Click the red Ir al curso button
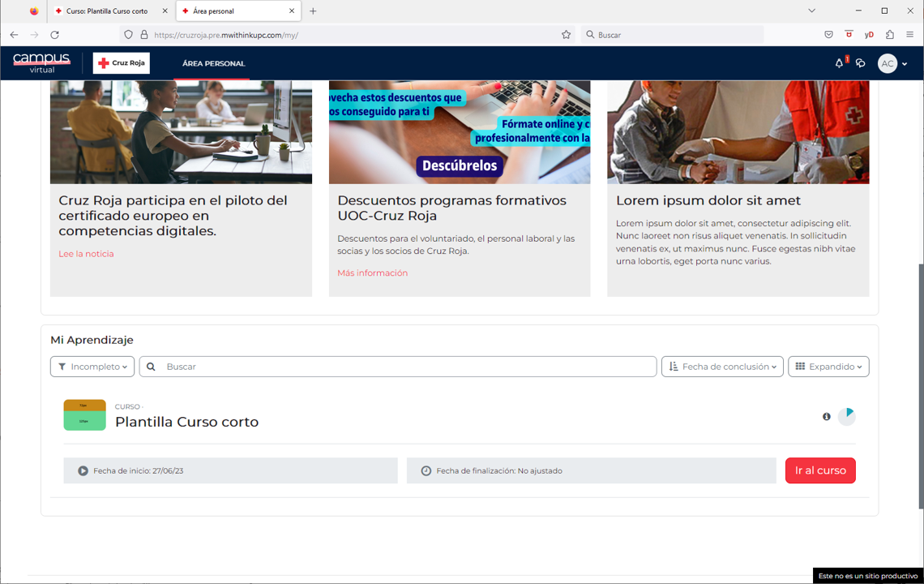Image resolution: width=924 pixels, height=584 pixels. pos(820,470)
